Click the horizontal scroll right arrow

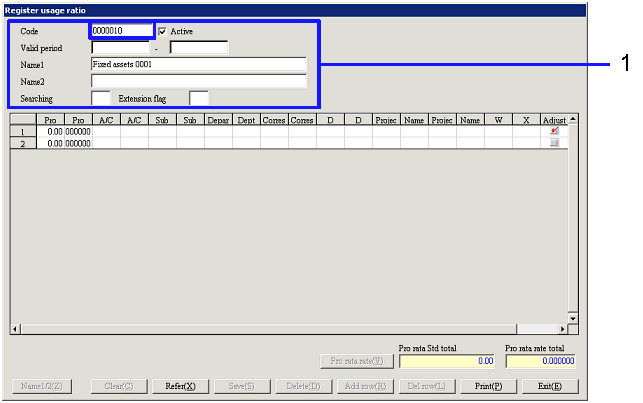coord(562,328)
